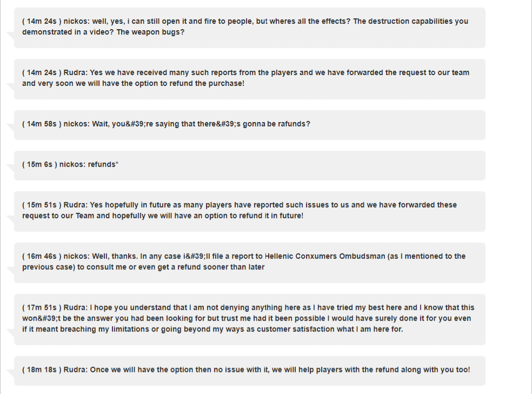Click the speech tail of the first bubble

point(10,35)
